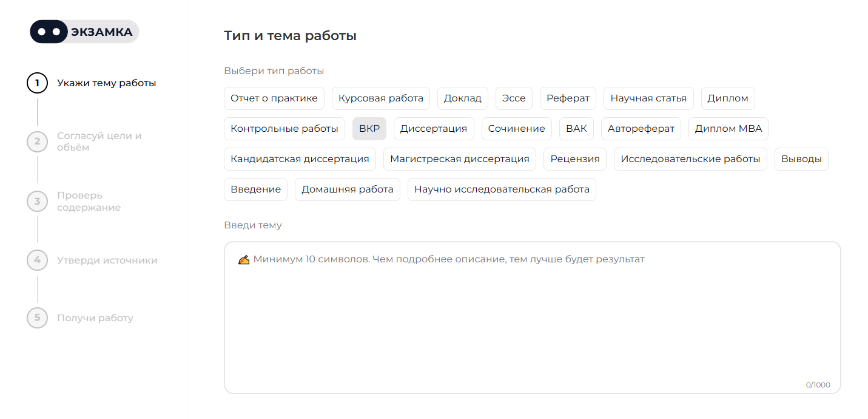The image size is (868, 419).
Task: Click the step 3 circle icon
Action: [x=38, y=201]
